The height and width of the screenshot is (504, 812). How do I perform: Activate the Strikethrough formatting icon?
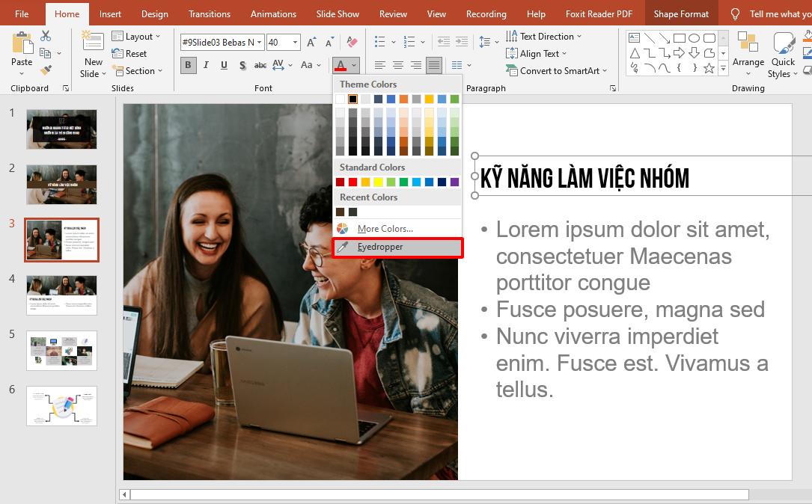[x=260, y=65]
